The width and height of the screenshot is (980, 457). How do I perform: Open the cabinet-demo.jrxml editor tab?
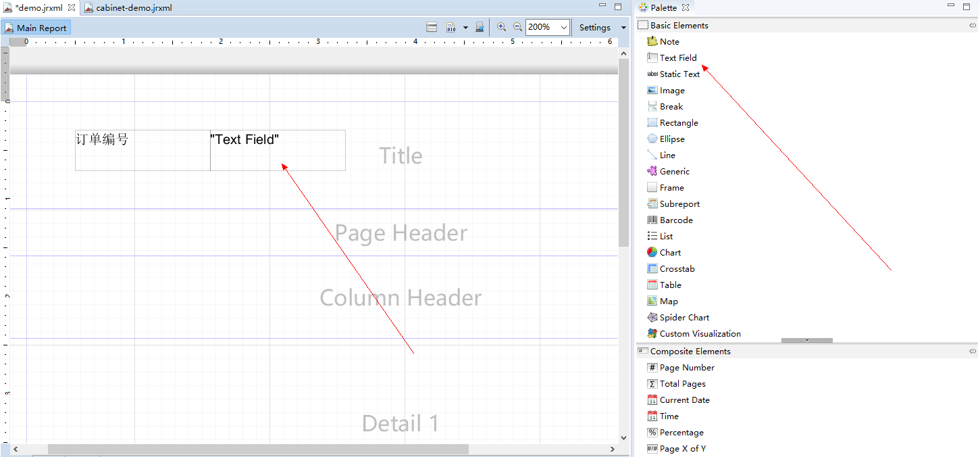pyautogui.click(x=128, y=8)
